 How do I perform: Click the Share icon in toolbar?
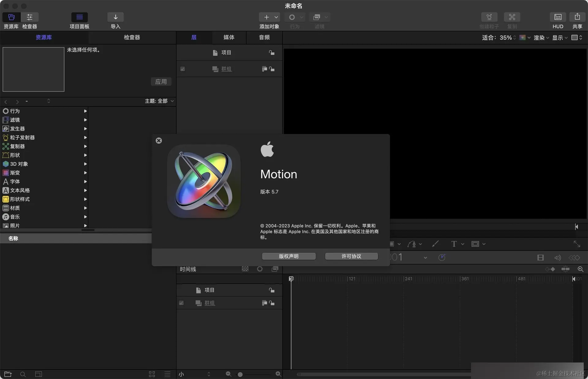tap(577, 17)
